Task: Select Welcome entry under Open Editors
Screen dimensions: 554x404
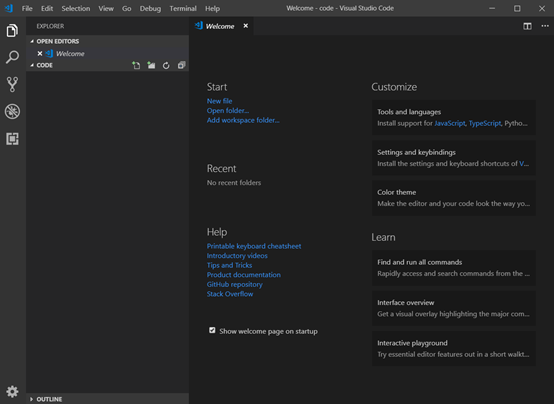Action: click(x=108, y=53)
